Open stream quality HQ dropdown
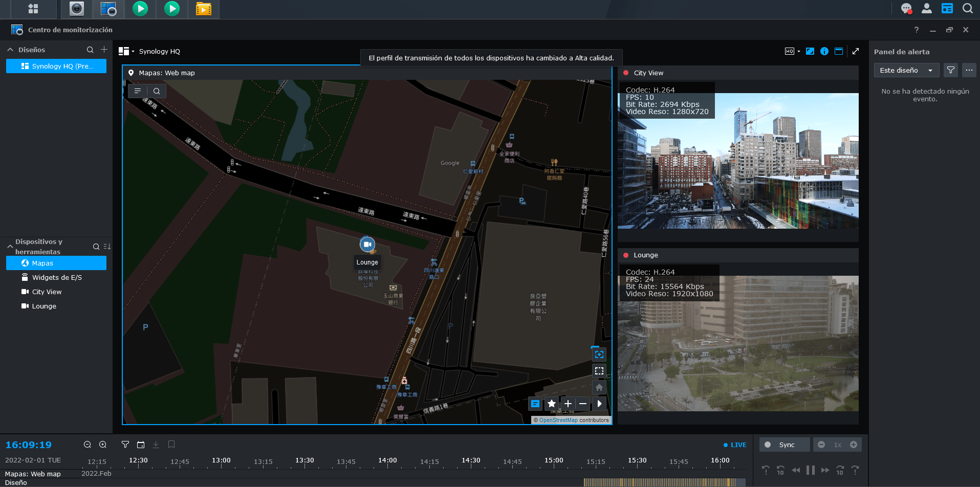980x487 pixels. point(793,51)
